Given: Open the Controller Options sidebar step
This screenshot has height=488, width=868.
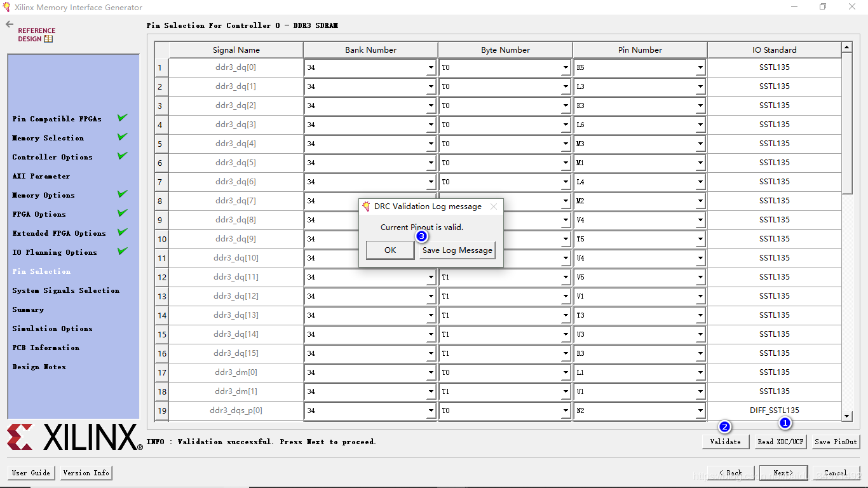Looking at the screenshot, I should tap(52, 157).
